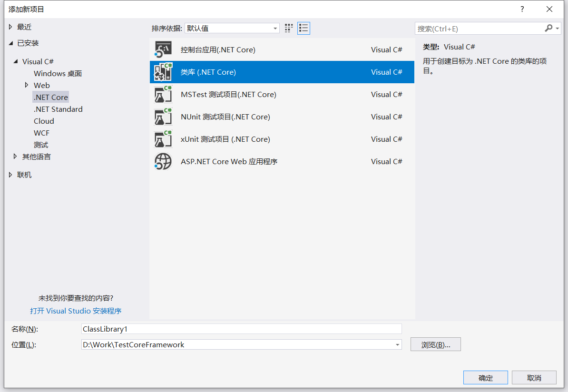This screenshot has height=392, width=568.
Task: Open Visual Studio 安装程序 link
Action: point(75,311)
